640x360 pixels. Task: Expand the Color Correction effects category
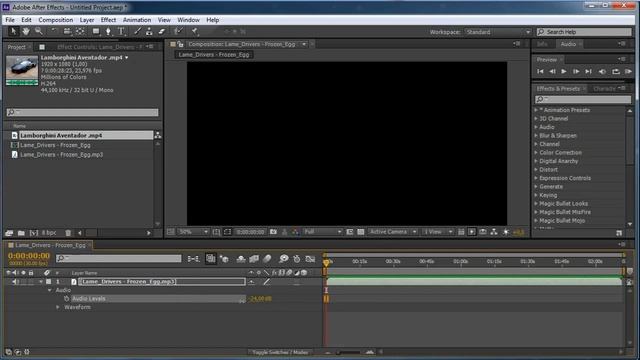coord(536,153)
